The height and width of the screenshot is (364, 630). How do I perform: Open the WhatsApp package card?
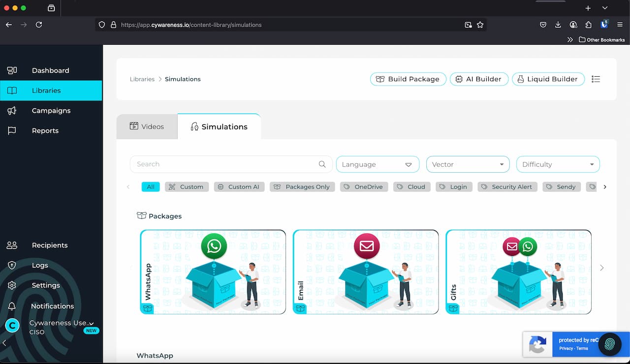click(213, 272)
